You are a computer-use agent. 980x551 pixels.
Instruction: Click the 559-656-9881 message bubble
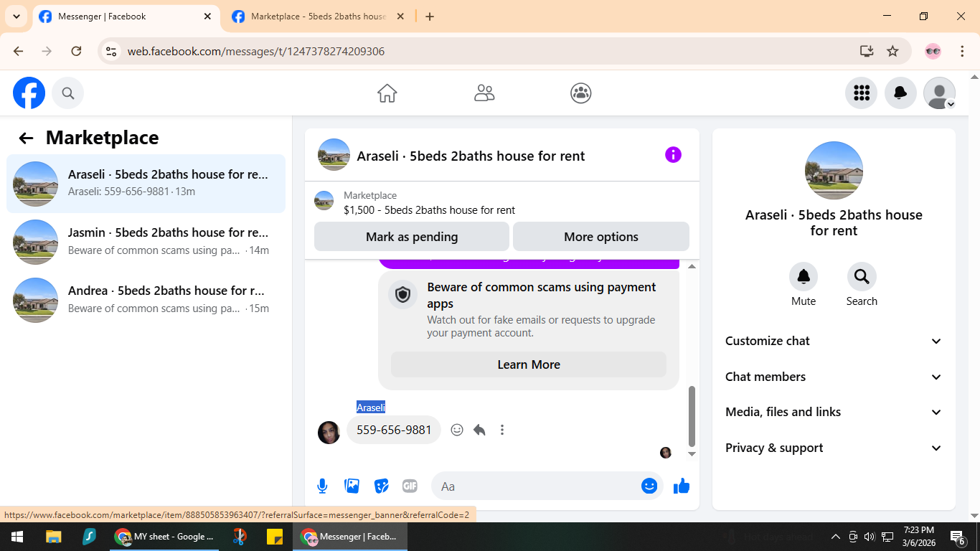point(394,430)
